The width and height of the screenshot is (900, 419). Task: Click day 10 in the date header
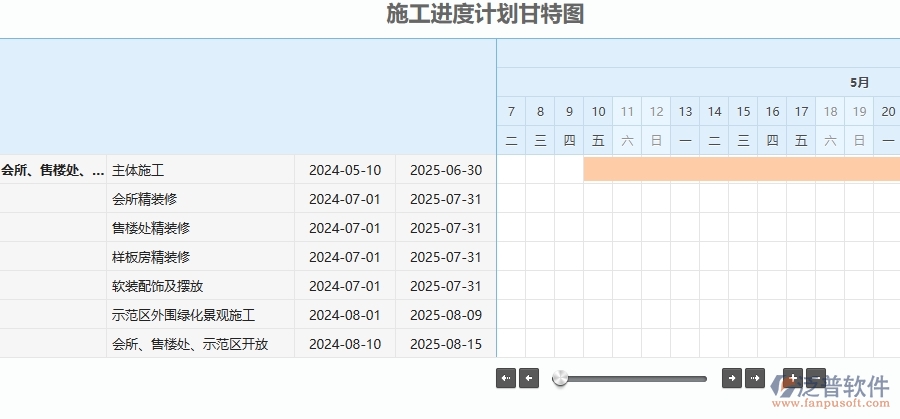tap(598, 111)
